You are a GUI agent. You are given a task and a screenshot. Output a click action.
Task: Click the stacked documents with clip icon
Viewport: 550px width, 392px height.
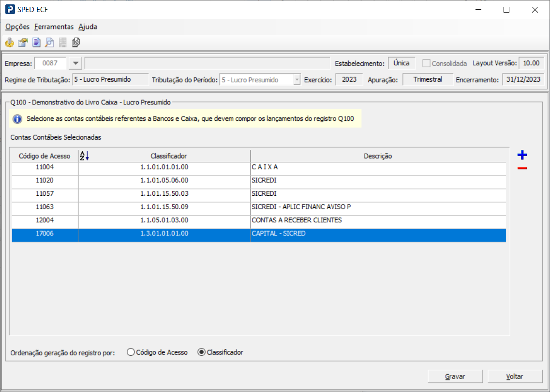click(x=76, y=43)
